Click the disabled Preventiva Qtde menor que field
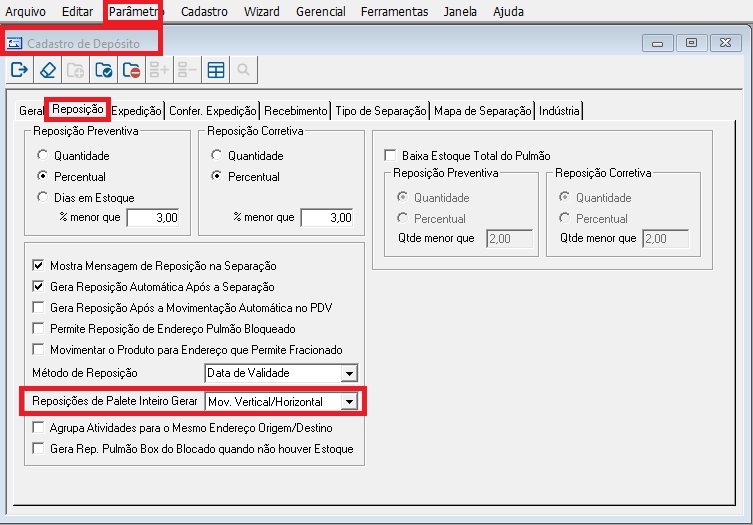Viewport: 753px width, 525px height. pos(510,239)
